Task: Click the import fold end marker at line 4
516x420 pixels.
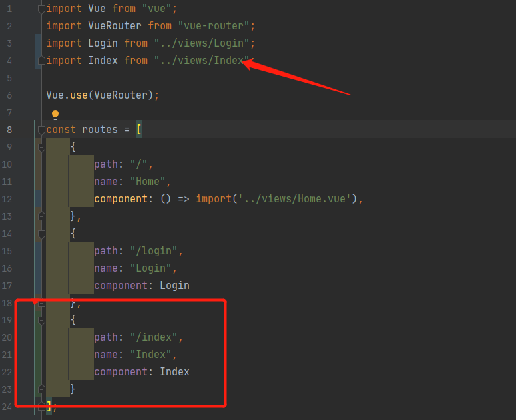Action: click(41, 60)
